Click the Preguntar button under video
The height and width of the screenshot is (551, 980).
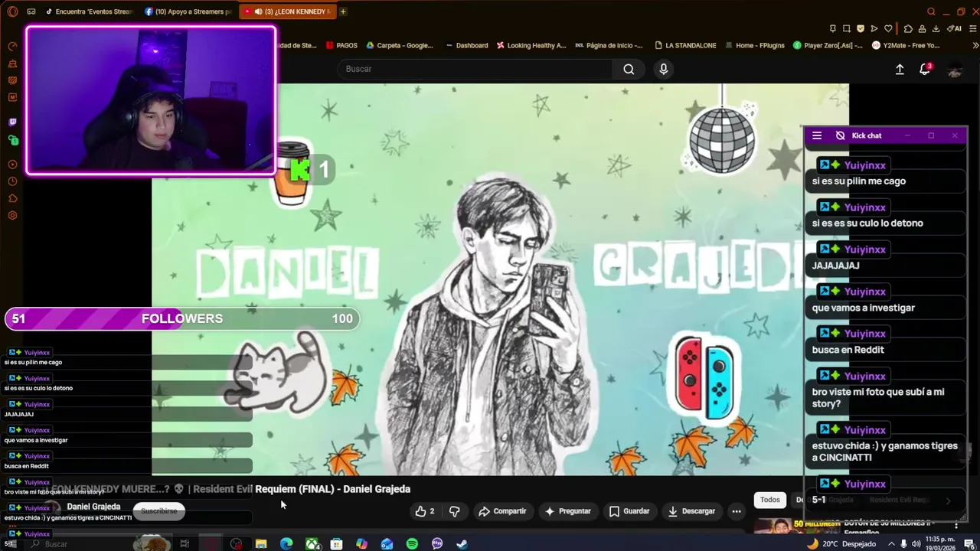pyautogui.click(x=567, y=511)
